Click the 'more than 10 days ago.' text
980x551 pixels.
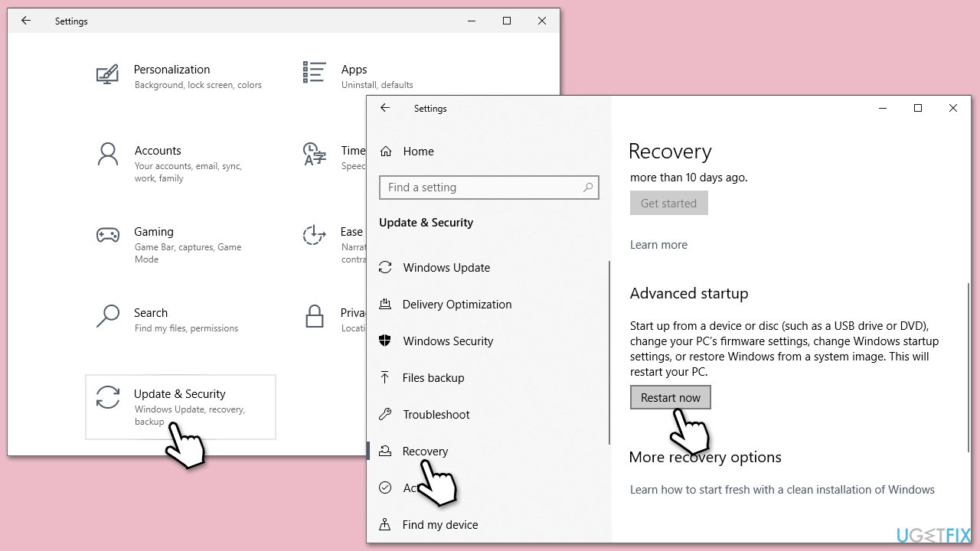(688, 178)
